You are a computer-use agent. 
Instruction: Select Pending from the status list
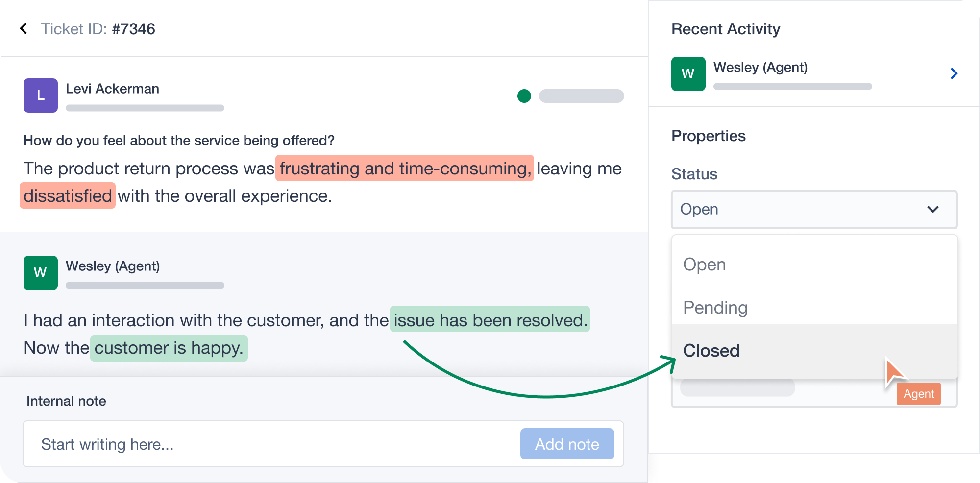[x=814, y=308]
